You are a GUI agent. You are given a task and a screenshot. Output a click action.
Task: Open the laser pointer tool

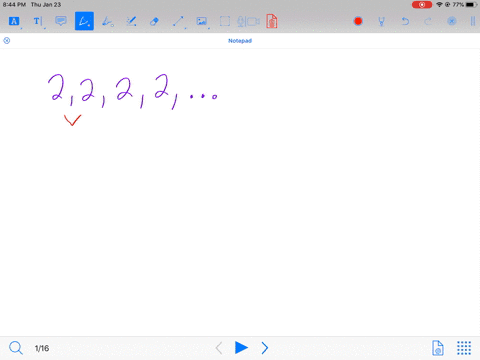(x=381, y=22)
